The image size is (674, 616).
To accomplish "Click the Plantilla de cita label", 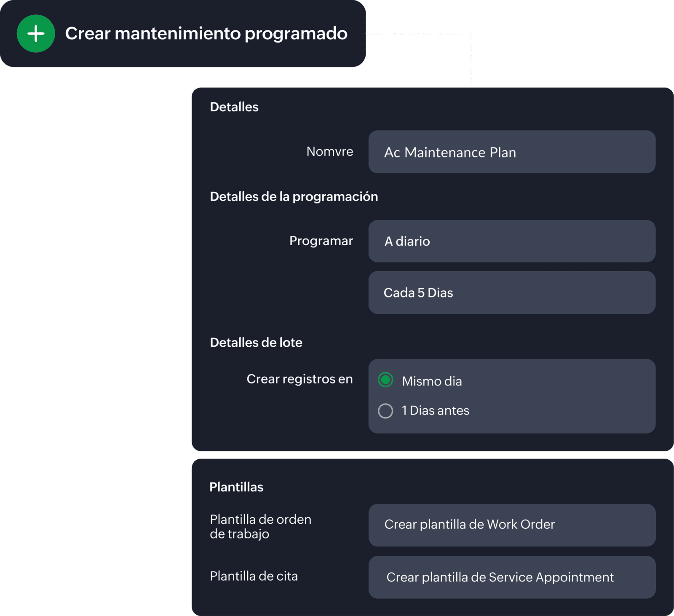I will click(254, 576).
